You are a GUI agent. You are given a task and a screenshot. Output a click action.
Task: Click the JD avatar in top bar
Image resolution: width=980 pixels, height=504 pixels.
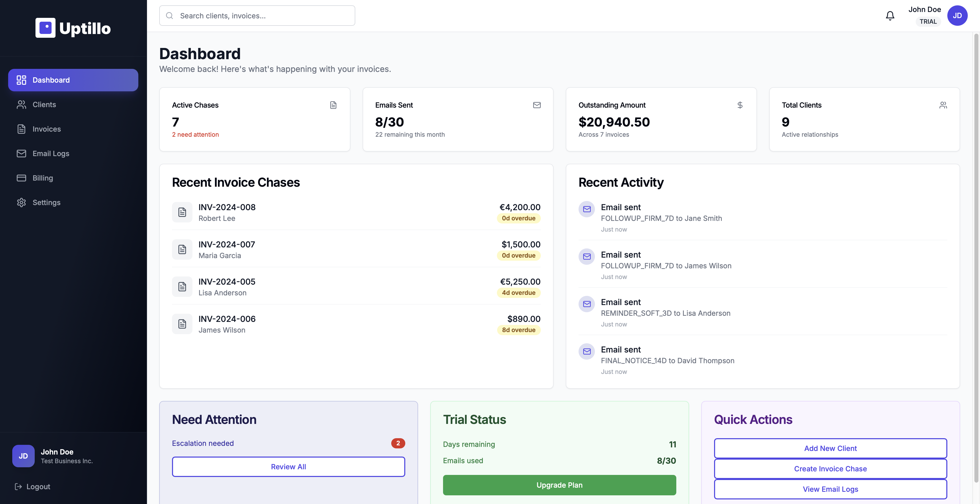957,16
